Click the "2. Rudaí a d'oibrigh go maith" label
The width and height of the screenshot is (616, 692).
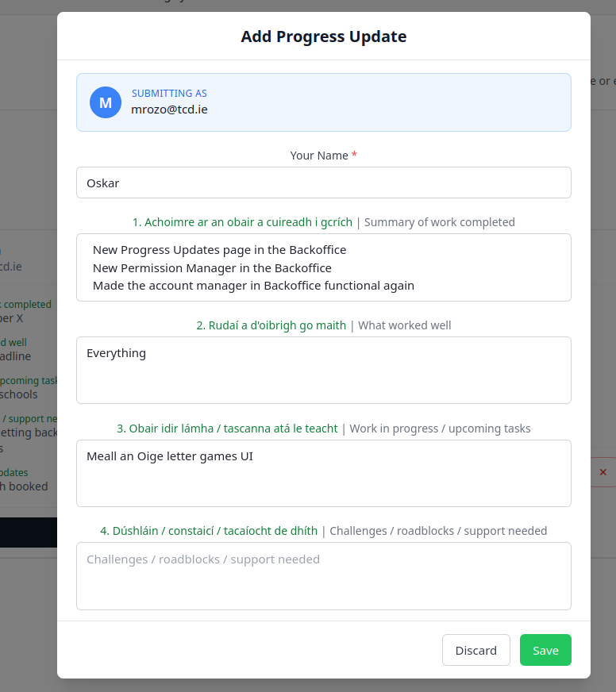pyautogui.click(x=271, y=325)
